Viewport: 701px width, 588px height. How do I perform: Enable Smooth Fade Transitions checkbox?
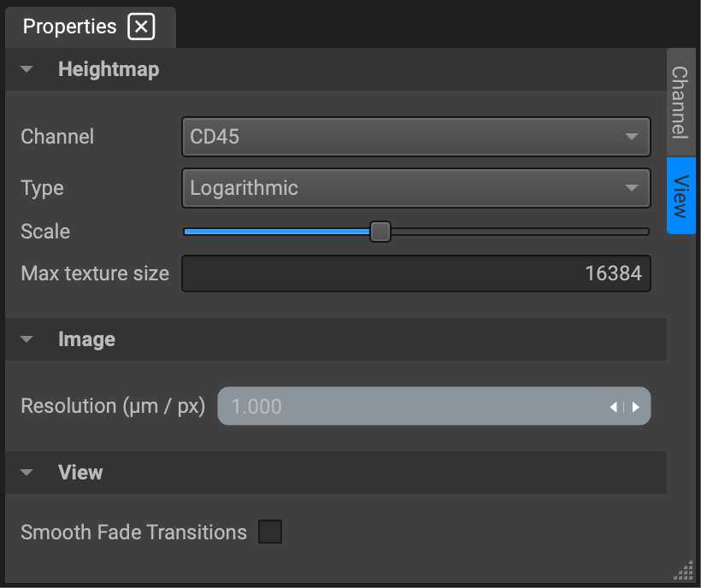270,532
